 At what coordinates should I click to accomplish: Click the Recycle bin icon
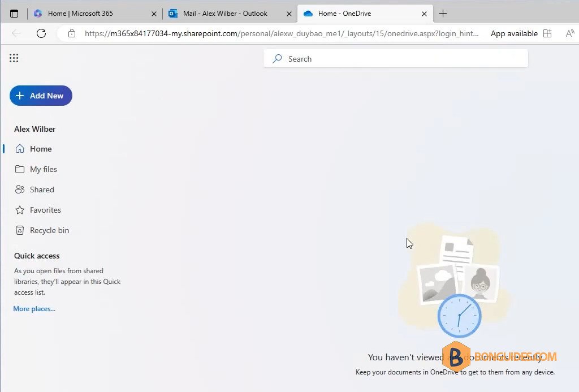[x=20, y=230]
